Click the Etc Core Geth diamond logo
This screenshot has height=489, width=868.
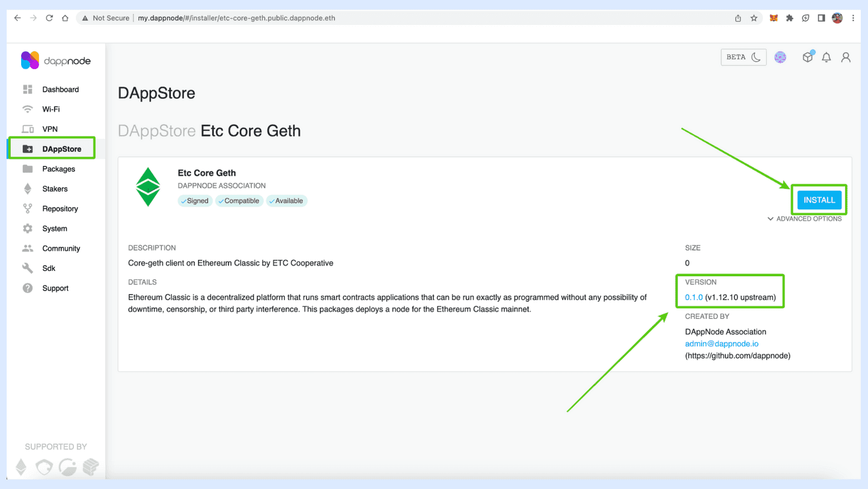(148, 187)
